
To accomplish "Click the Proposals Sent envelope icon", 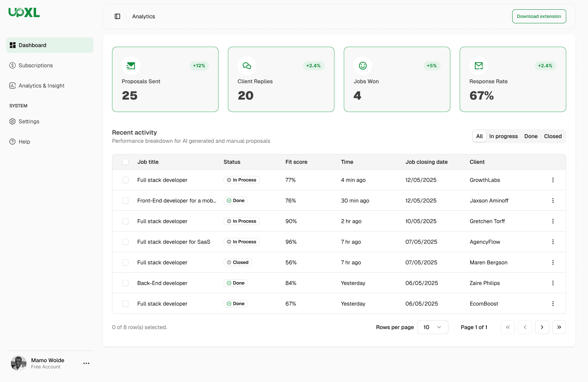I will (131, 66).
